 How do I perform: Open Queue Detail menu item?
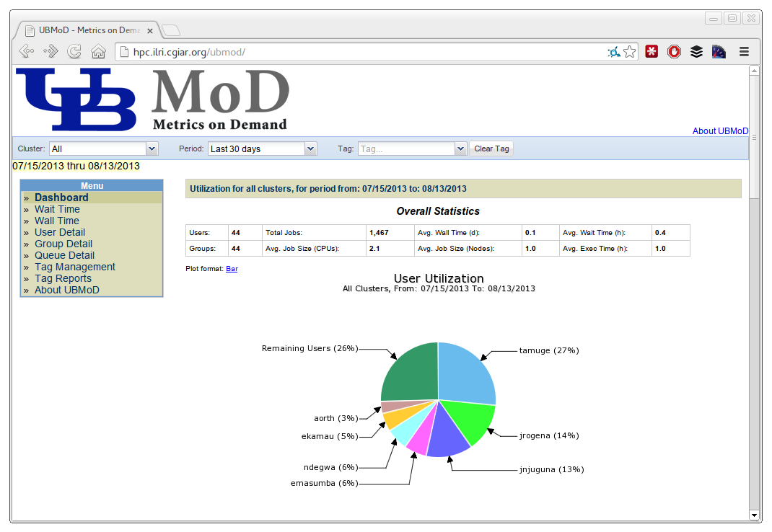point(64,255)
